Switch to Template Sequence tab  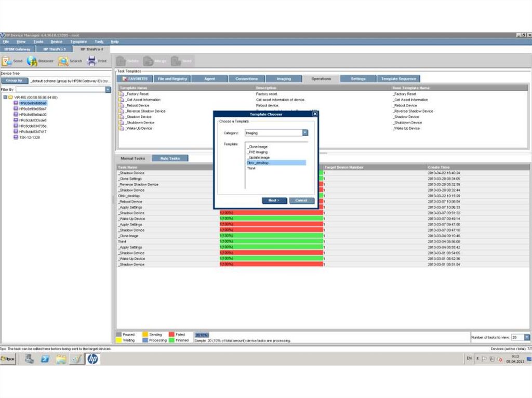(x=398, y=79)
